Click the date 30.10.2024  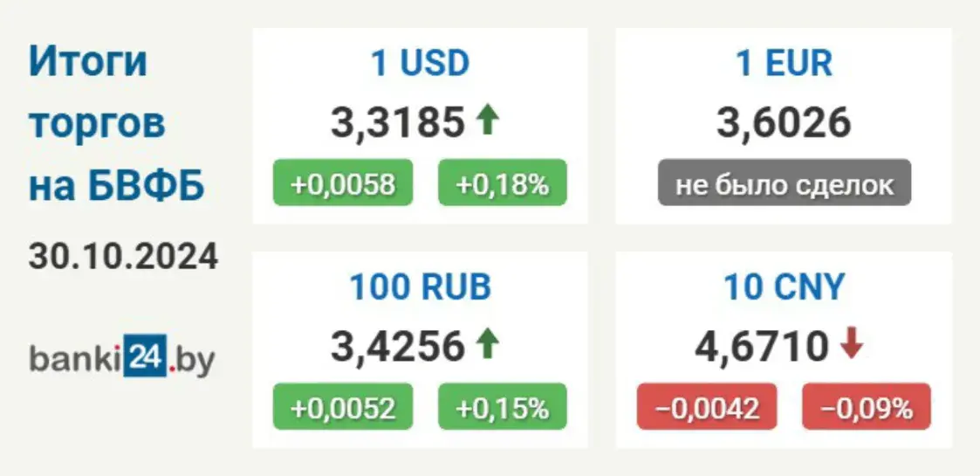[x=123, y=257]
